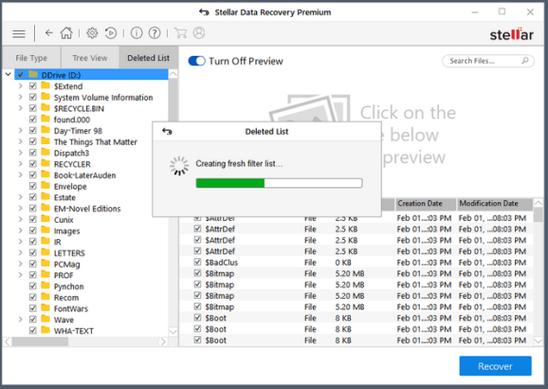Screen dimensions: 548x389
Task: Click the Estate folder icon
Action: coord(45,197)
